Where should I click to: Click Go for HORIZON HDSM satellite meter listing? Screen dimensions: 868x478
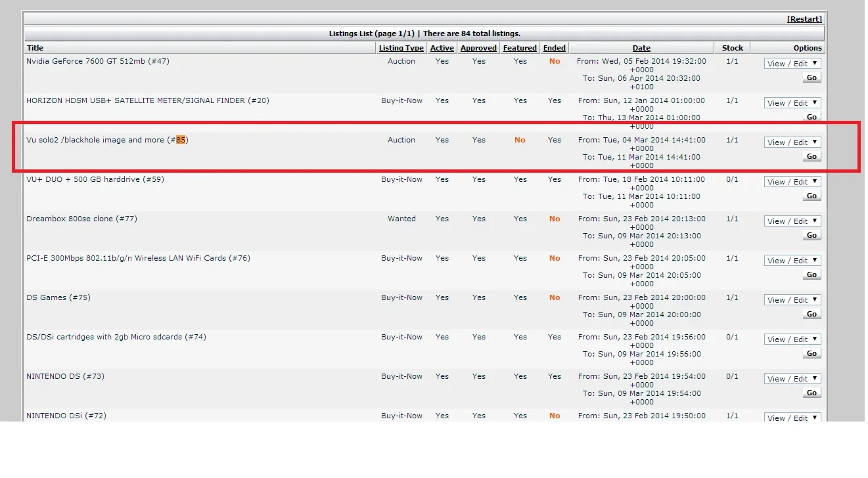tap(811, 117)
